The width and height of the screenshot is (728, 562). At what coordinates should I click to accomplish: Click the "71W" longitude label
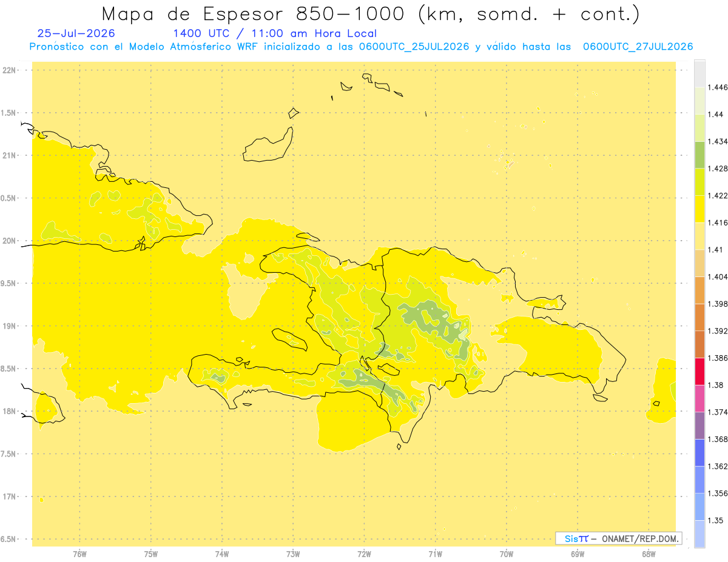(435, 554)
